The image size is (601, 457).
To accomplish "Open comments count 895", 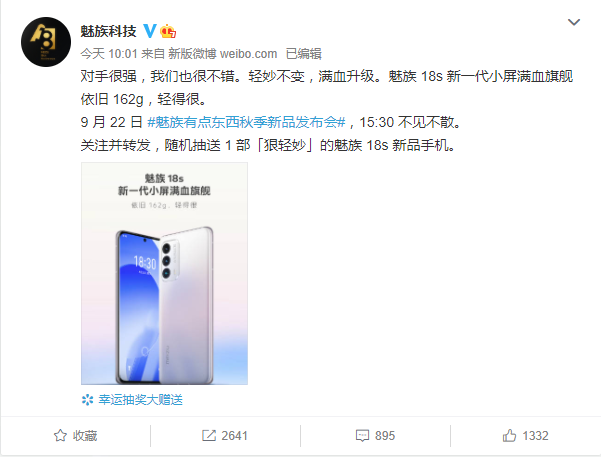I will point(385,436).
